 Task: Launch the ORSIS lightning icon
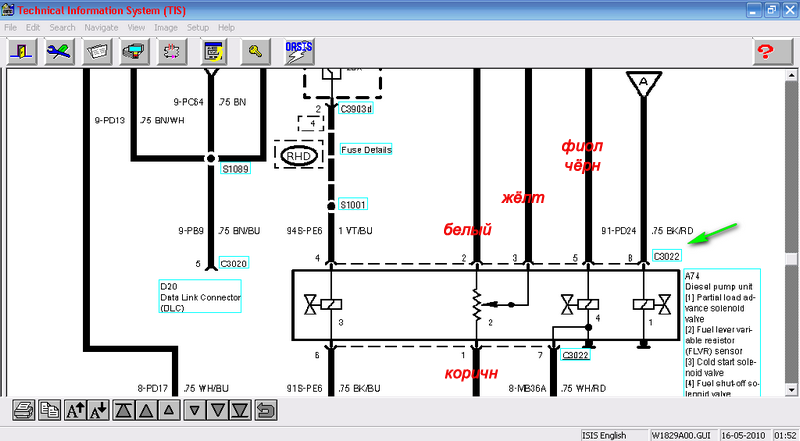[298, 50]
